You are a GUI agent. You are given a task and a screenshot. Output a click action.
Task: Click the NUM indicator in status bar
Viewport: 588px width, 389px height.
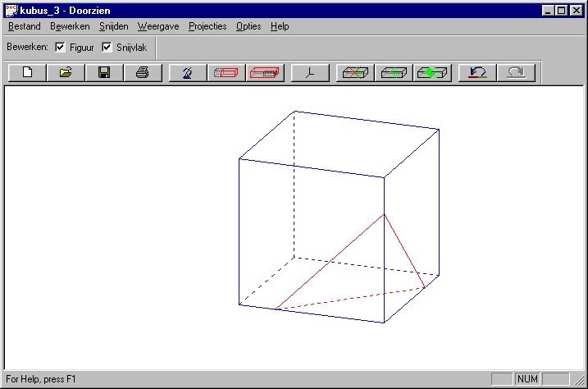[x=527, y=379]
